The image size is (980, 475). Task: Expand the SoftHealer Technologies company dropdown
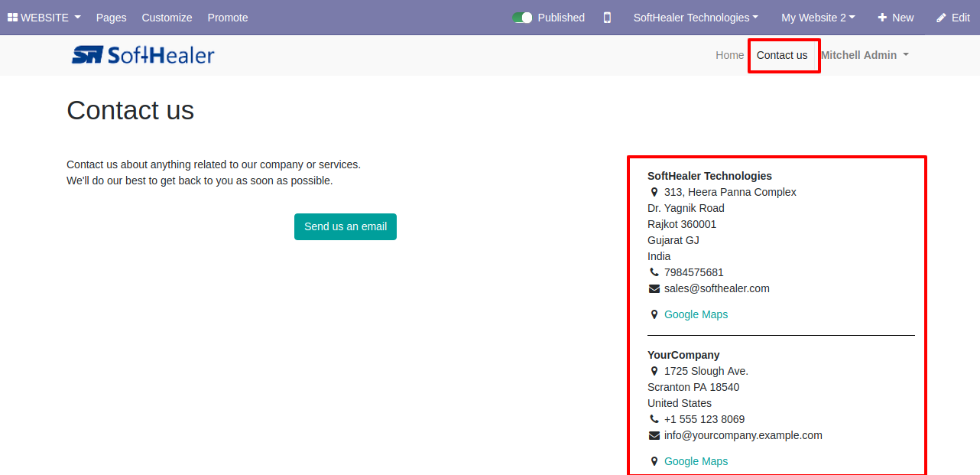696,18
